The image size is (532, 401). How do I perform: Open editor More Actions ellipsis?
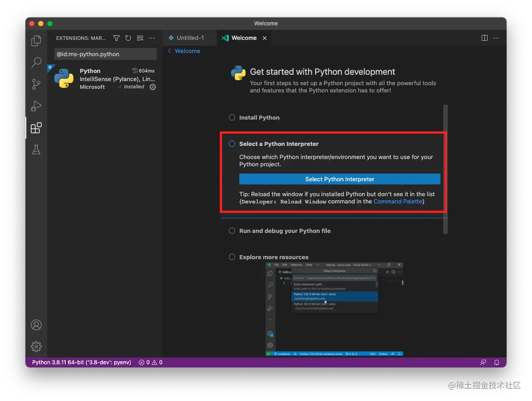[496, 38]
